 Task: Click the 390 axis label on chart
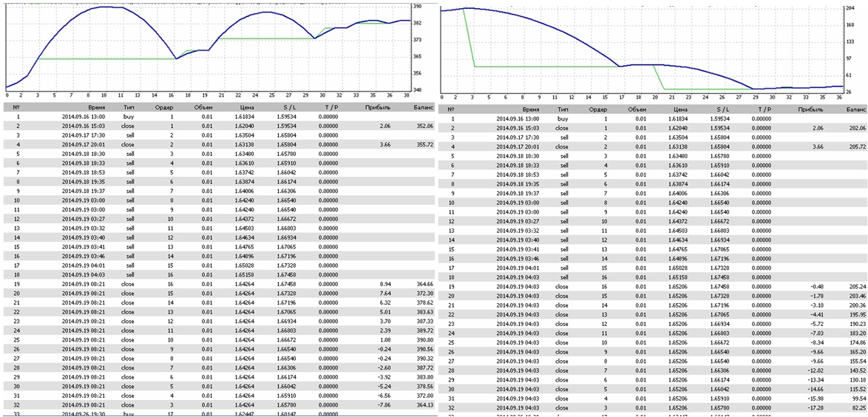[418, 7]
